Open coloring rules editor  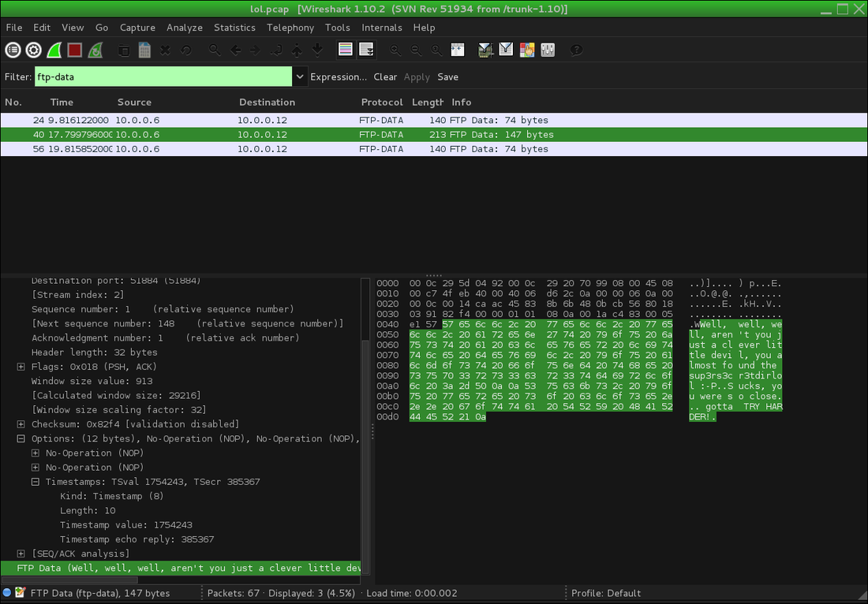coord(527,50)
